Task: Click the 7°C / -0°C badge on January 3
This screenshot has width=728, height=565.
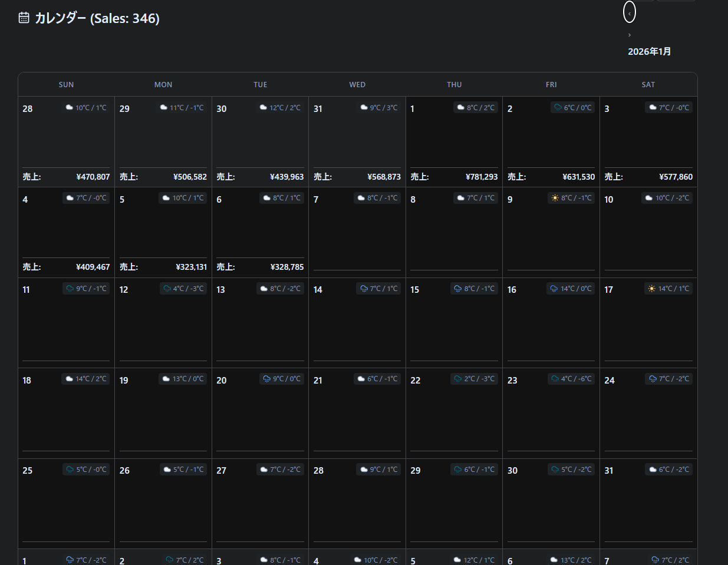Action: [x=668, y=107]
